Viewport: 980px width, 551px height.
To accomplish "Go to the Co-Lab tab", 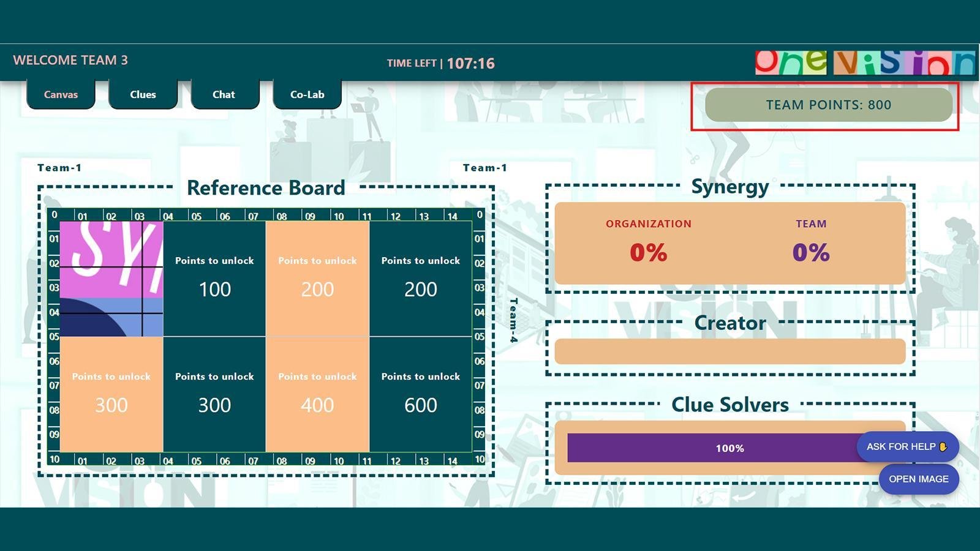I will point(307,94).
